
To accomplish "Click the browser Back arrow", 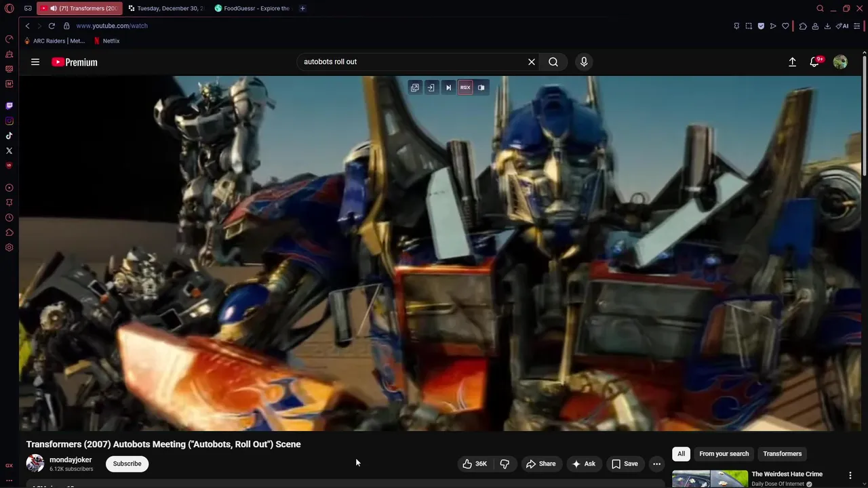I will (27, 26).
